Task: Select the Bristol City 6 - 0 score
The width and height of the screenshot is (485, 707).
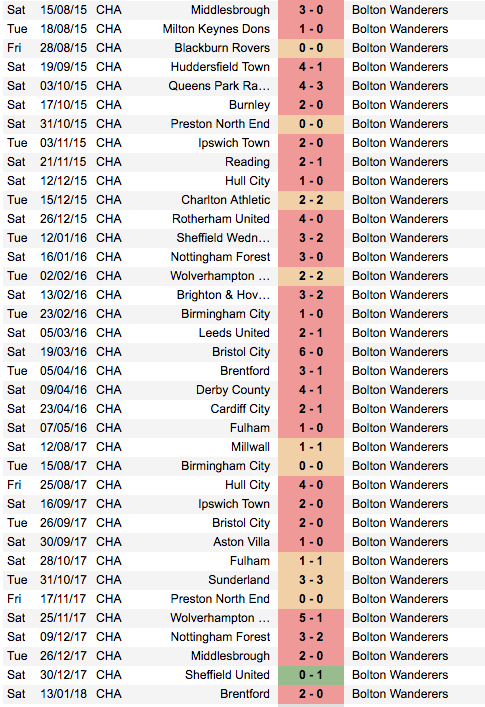Action: pos(311,352)
